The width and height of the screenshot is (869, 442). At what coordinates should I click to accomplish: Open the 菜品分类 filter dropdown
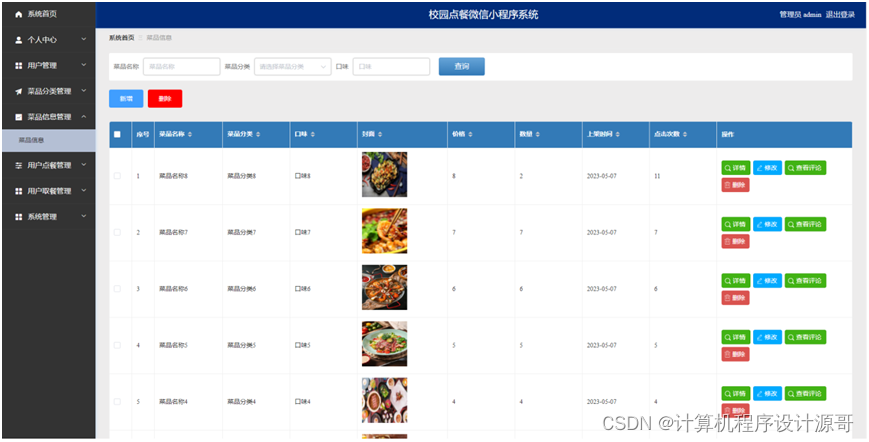tap(293, 66)
